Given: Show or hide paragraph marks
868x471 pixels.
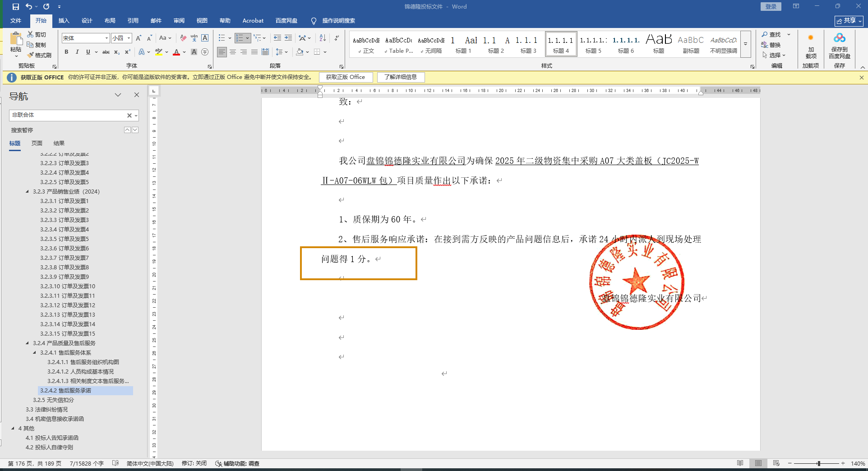Looking at the screenshot, I should [x=337, y=38].
